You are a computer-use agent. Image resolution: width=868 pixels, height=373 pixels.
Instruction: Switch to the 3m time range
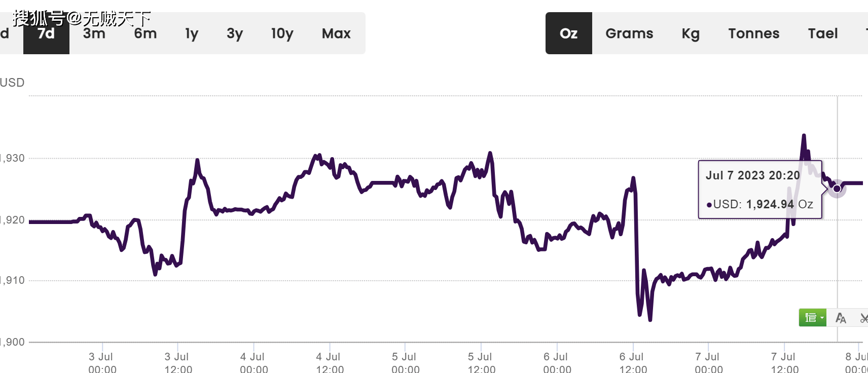(x=94, y=33)
